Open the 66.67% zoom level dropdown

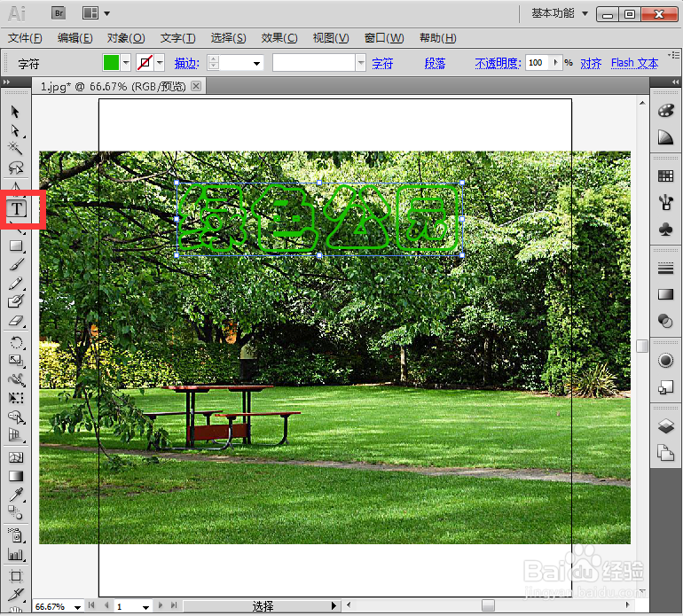(x=77, y=606)
